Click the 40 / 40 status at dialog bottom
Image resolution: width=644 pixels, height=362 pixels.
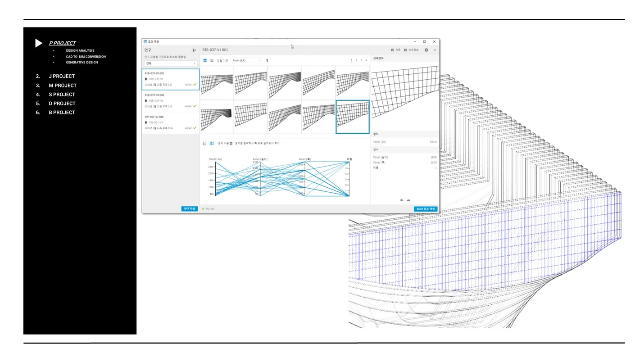point(208,209)
